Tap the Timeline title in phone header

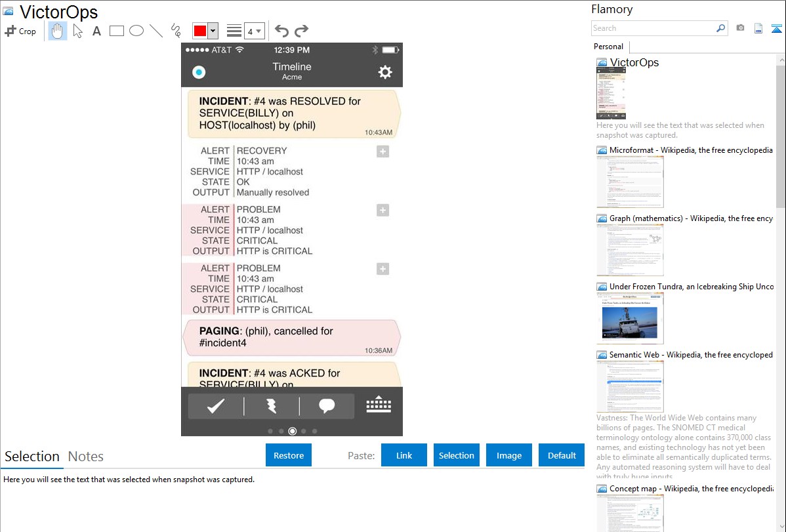point(292,67)
